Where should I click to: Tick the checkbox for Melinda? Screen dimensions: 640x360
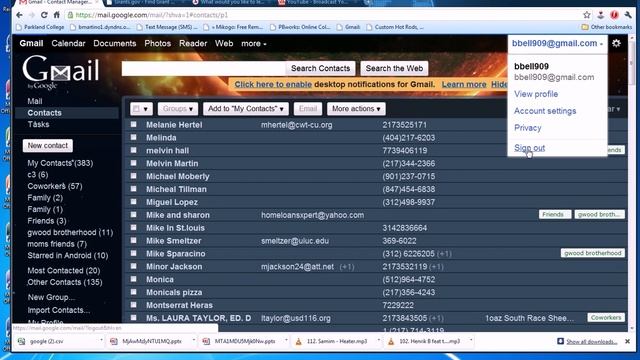tap(133, 137)
